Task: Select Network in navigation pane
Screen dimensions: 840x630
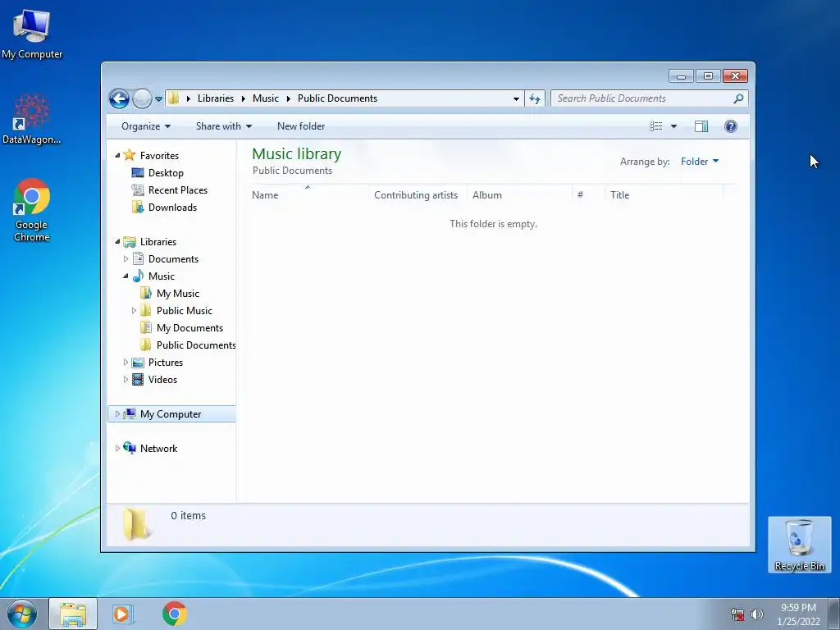Action: tap(158, 449)
